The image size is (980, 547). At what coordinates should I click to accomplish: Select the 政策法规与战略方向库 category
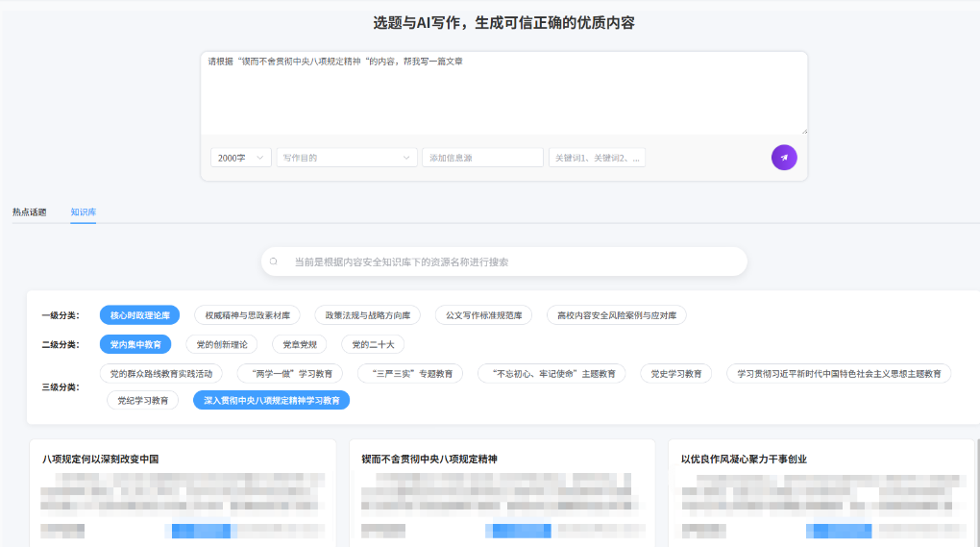[367, 315]
